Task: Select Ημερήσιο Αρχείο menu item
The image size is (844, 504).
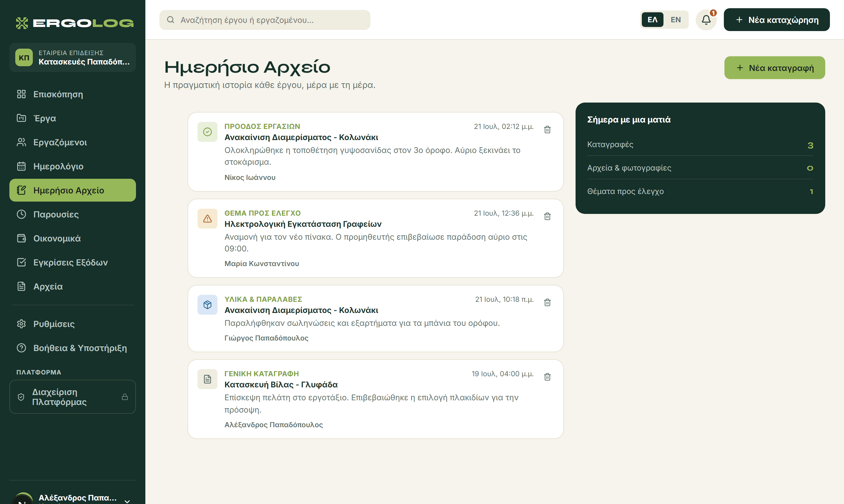Action: pyautogui.click(x=73, y=190)
